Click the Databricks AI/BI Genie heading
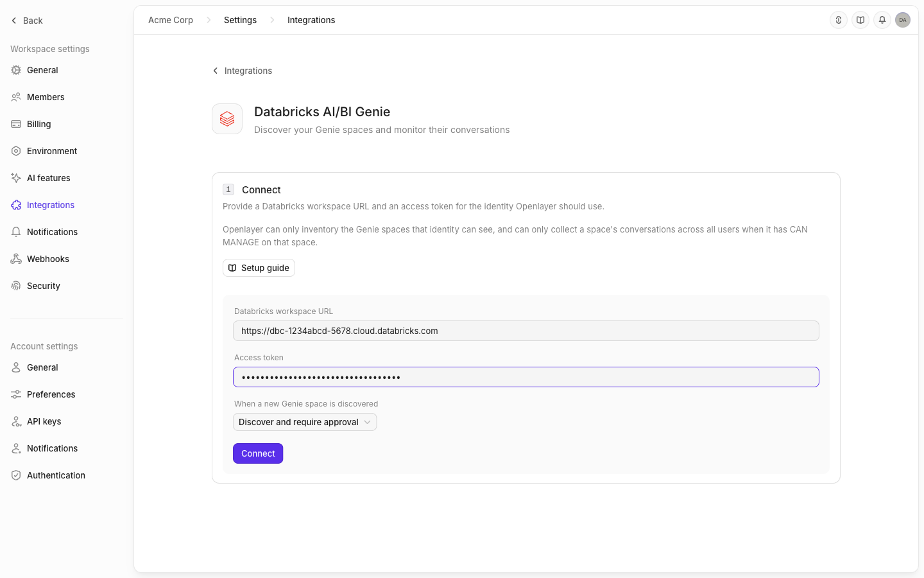This screenshot has width=924, height=578. [322, 112]
